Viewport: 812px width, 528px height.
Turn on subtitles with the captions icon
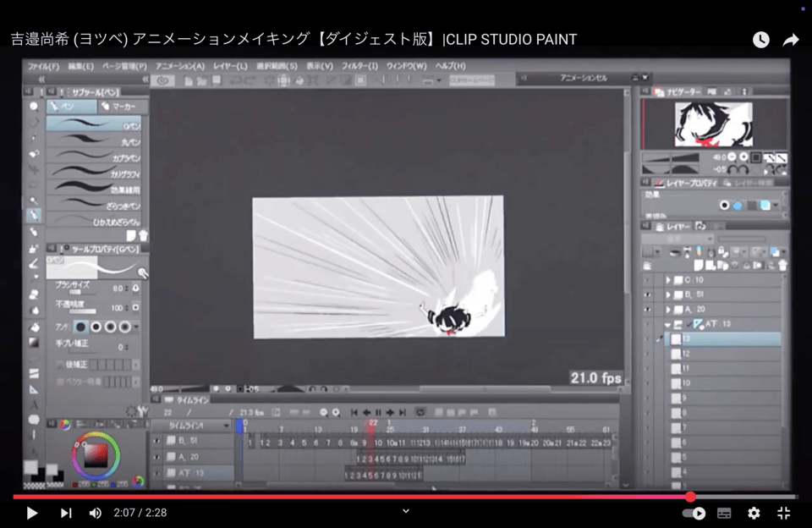click(x=724, y=513)
